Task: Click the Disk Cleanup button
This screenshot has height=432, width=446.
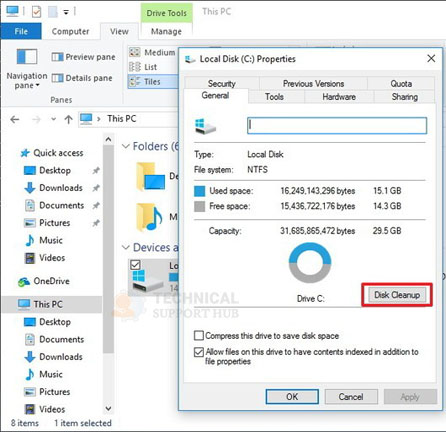Action: pyautogui.click(x=397, y=295)
